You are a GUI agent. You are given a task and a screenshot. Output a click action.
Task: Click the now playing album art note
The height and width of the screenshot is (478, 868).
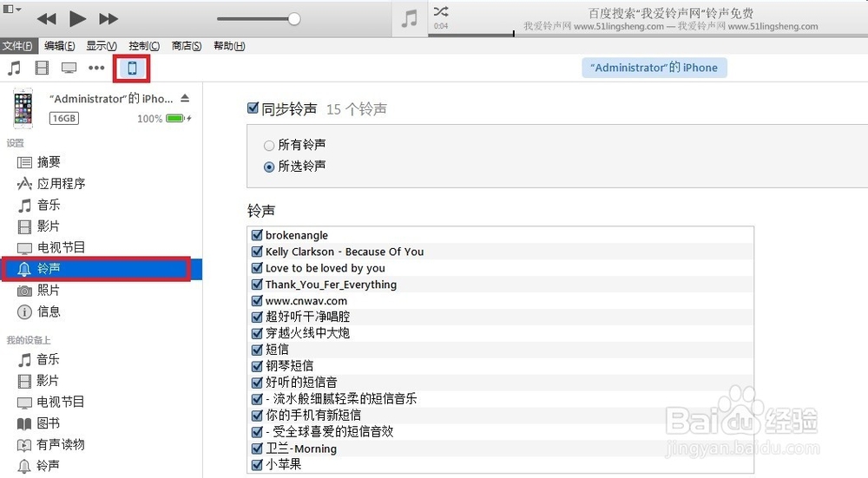tap(410, 18)
